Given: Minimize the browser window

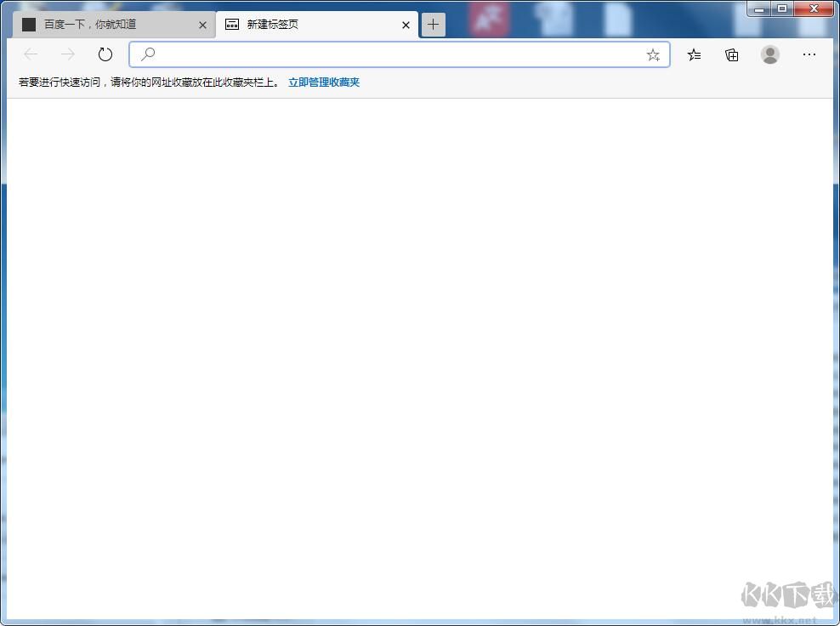Looking at the screenshot, I should 758,9.
